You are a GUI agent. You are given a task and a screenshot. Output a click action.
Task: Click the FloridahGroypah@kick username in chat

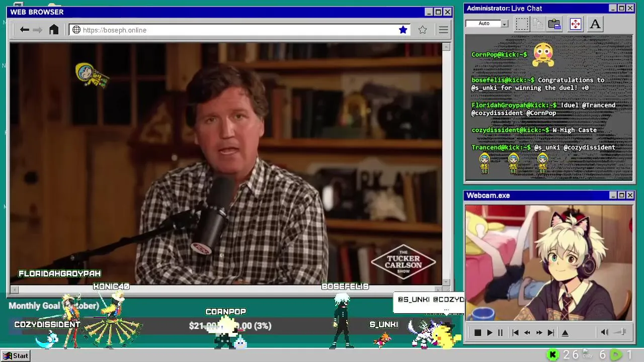click(514, 105)
